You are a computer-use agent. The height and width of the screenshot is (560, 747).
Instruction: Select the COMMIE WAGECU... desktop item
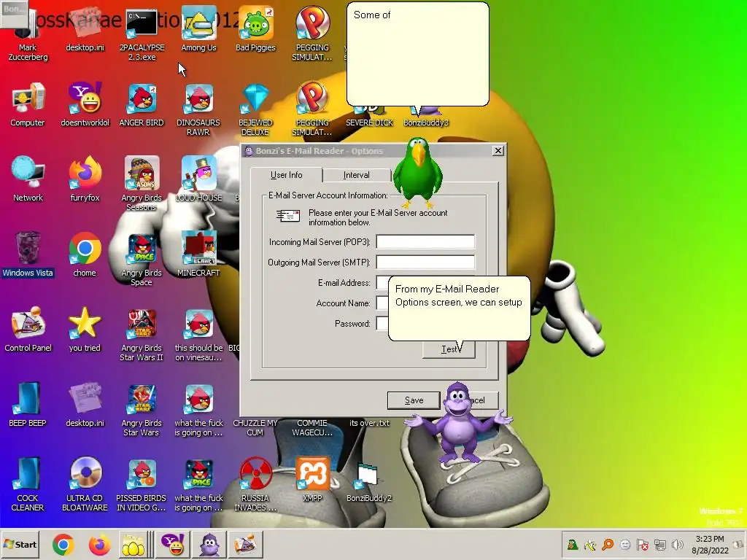coord(312,427)
